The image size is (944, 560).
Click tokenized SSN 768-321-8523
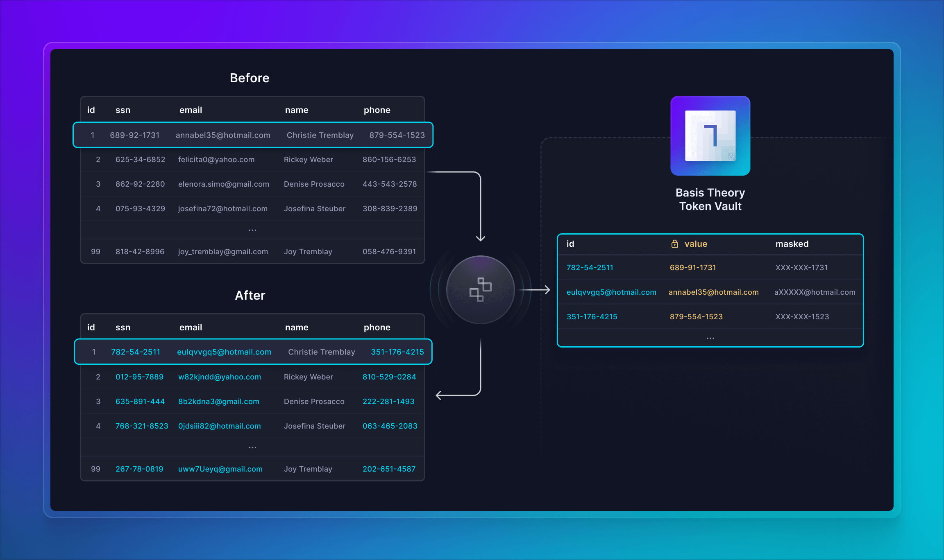(142, 426)
